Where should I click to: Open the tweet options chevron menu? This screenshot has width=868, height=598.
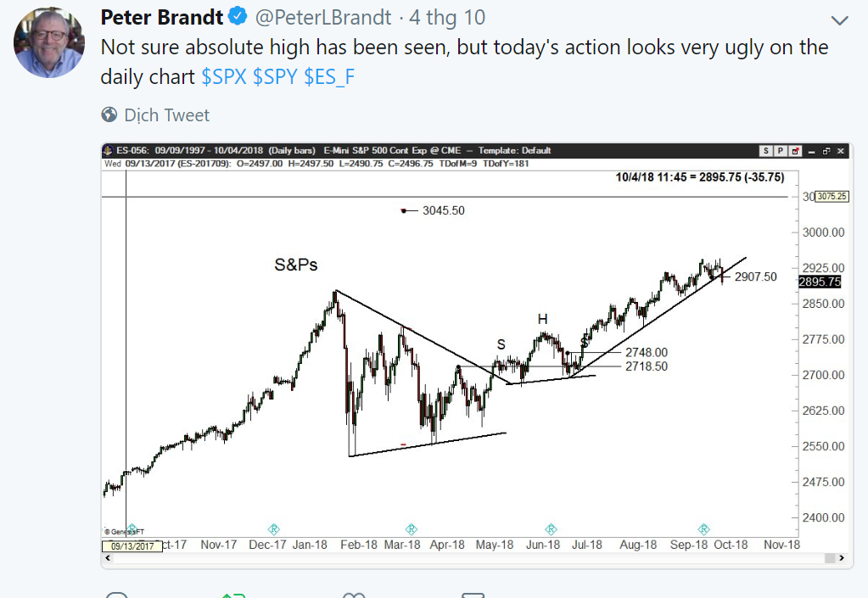[x=839, y=20]
